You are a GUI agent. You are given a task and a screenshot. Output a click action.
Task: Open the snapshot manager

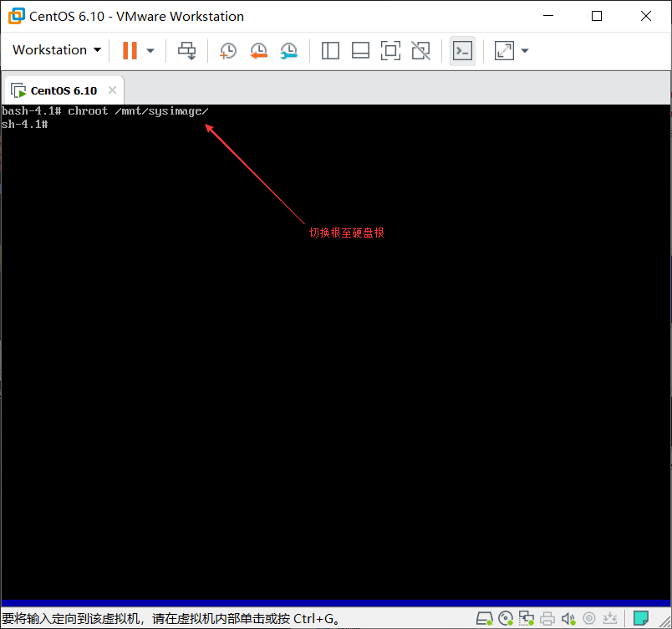[289, 50]
